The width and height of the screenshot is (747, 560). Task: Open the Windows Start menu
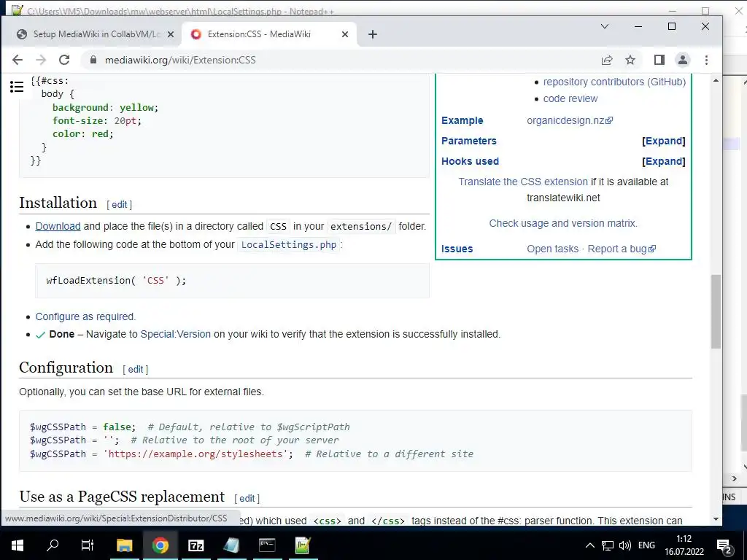(x=18, y=545)
